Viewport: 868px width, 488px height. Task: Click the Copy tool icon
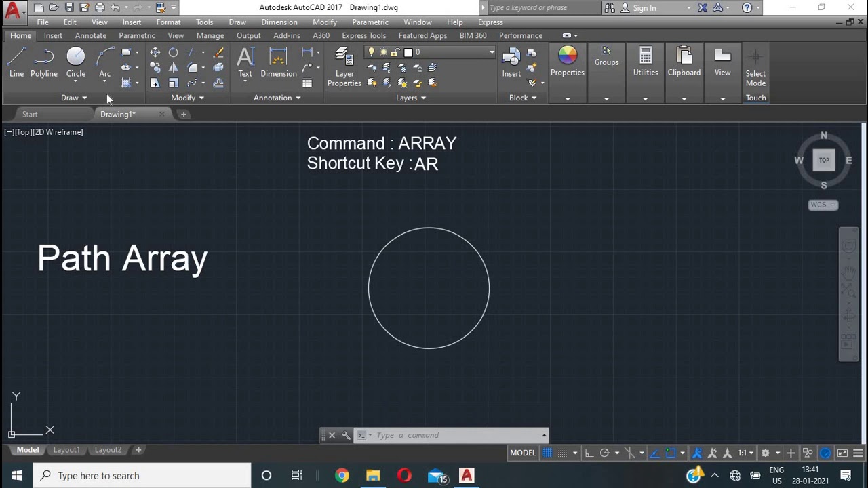(x=155, y=68)
